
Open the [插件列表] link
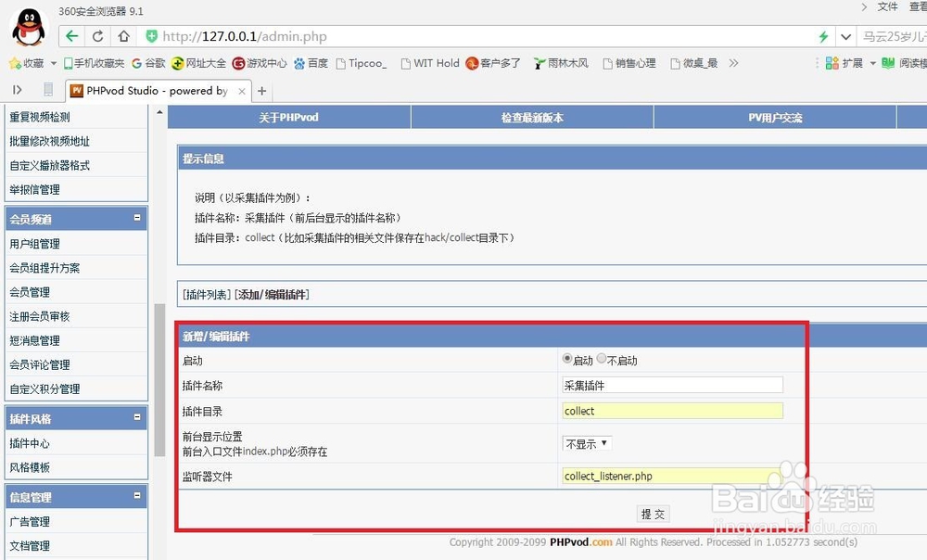click(x=207, y=294)
